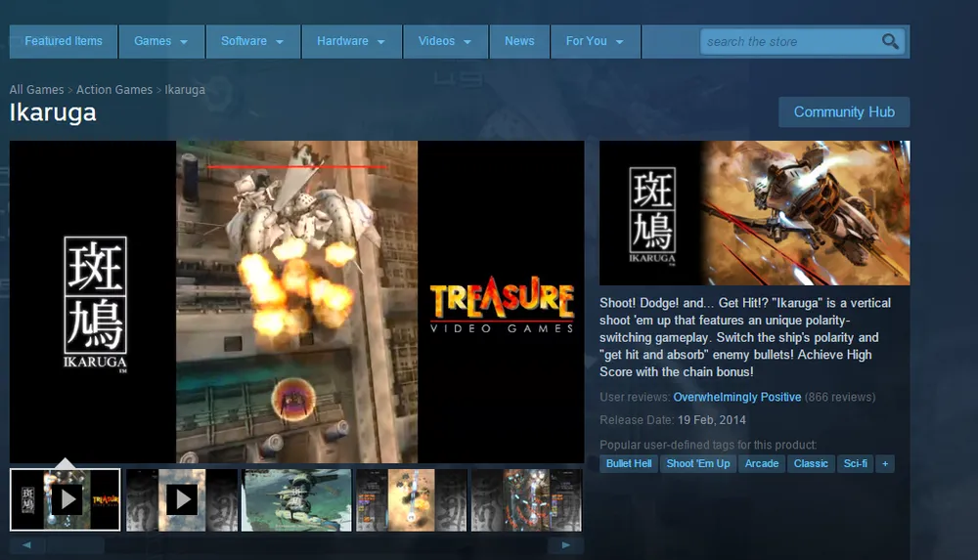Expand the Videos dropdown menu

tap(445, 41)
